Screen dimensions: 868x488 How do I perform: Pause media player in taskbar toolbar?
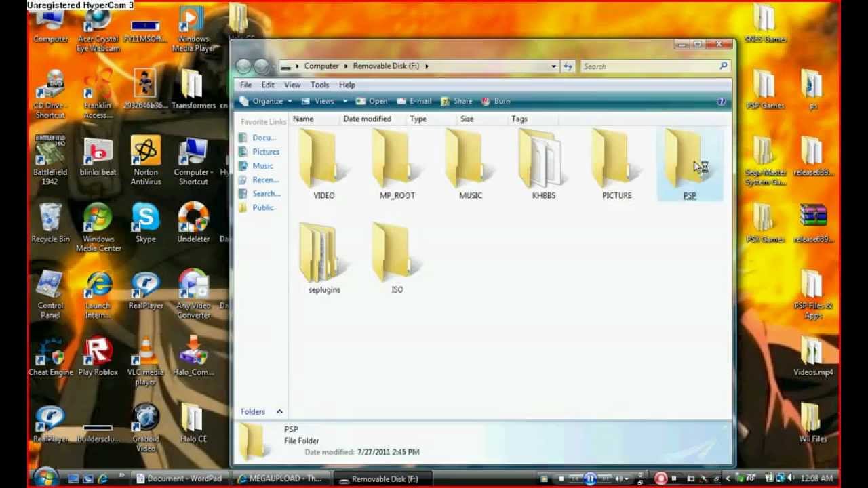[x=590, y=479]
